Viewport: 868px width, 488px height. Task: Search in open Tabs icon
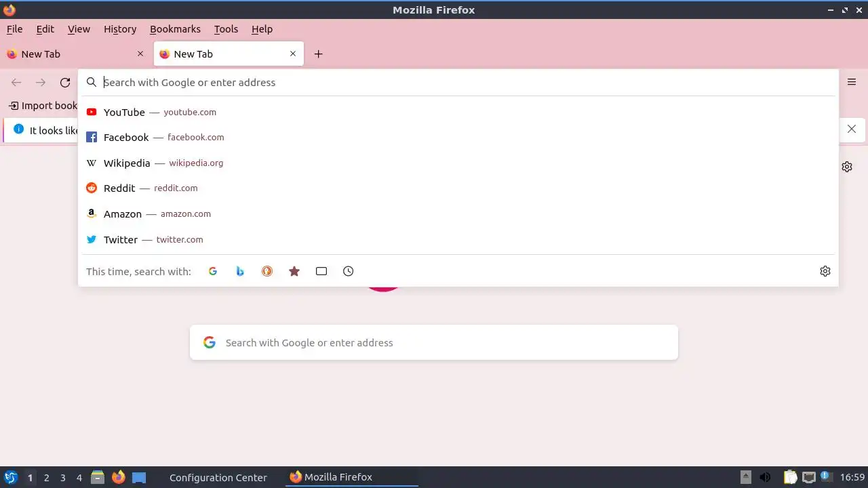pyautogui.click(x=321, y=271)
